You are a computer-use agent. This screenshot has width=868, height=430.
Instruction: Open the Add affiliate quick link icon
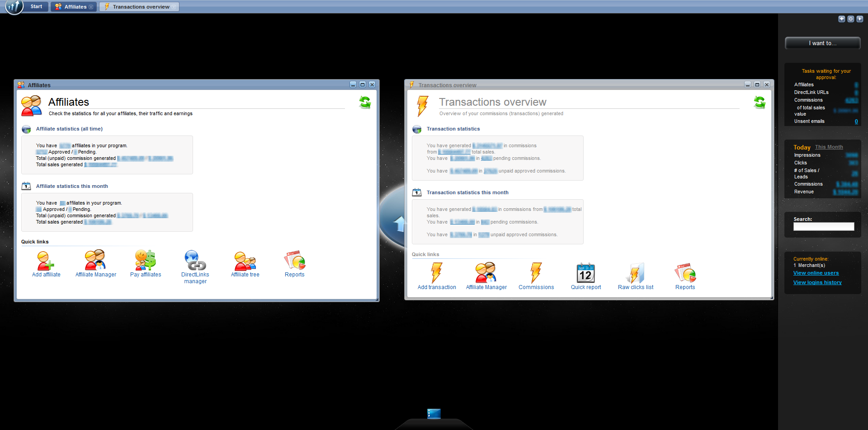(x=46, y=261)
